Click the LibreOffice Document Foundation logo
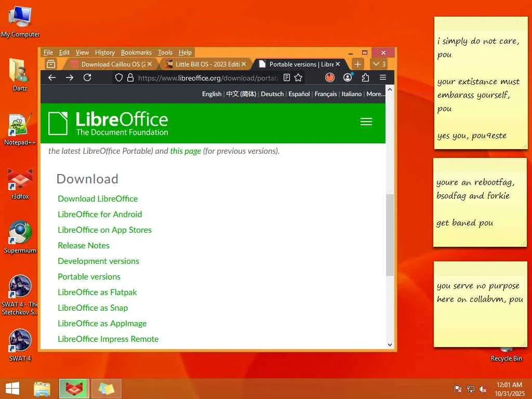532x399 pixels. [x=108, y=123]
